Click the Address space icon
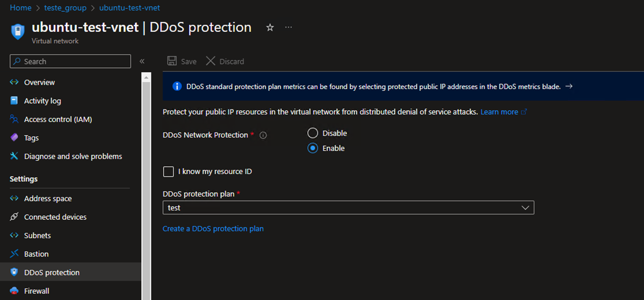 [14, 198]
